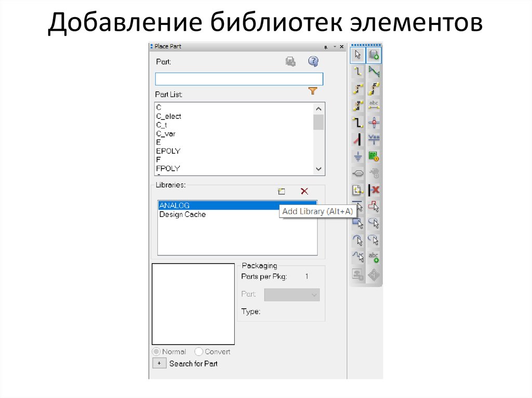Toggle the selection arrow tool
532x398 pixels.
(x=357, y=54)
